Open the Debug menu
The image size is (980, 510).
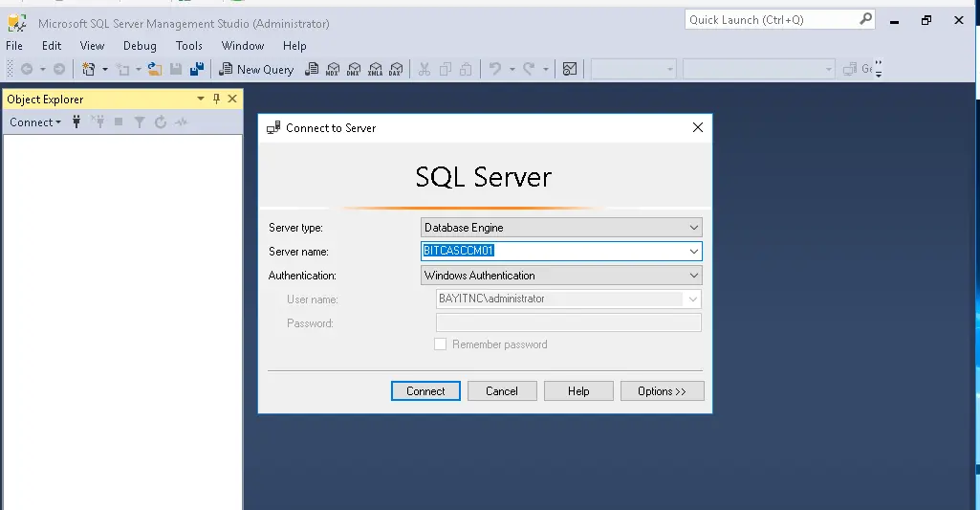140,46
